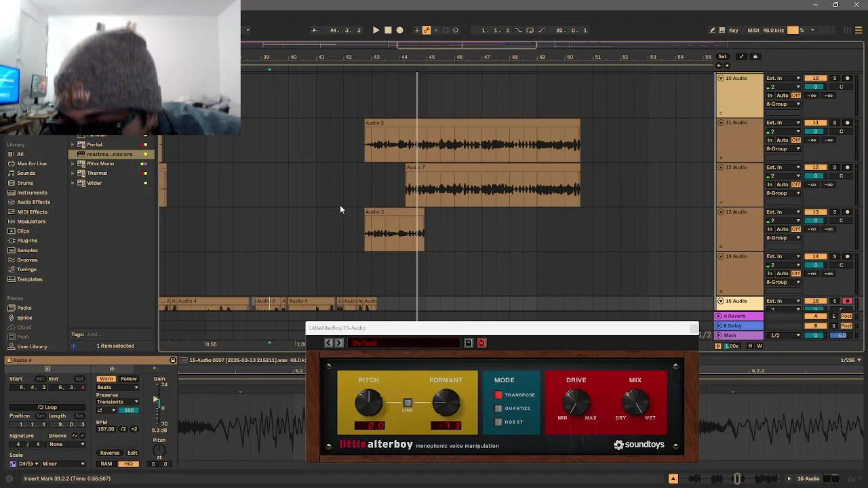Open the Beats warp mode dropdown
Viewport: 868px width, 488px height.
117,388
